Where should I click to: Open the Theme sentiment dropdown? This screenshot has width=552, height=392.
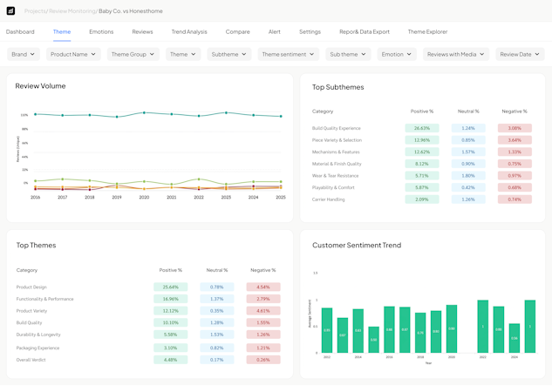pyautogui.click(x=289, y=54)
